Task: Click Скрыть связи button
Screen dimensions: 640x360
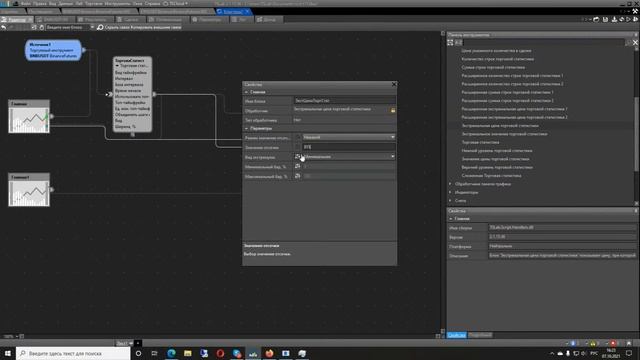Action: pos(117,27)
